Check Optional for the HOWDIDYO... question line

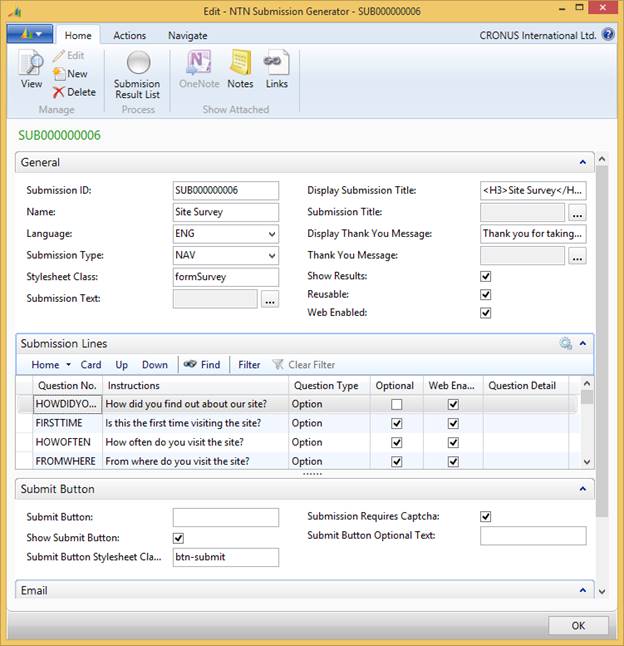397,404
